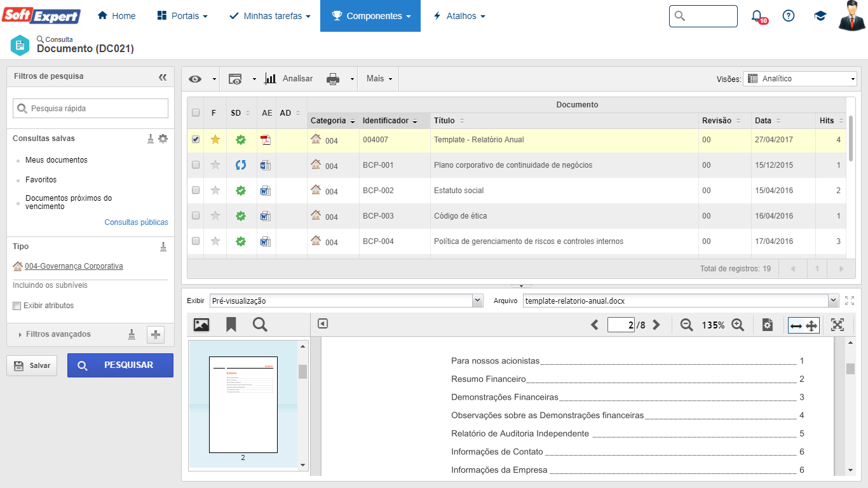Uncheck the 004007 Template row checkbox
The image size is (868, 488).
(196, 139)
